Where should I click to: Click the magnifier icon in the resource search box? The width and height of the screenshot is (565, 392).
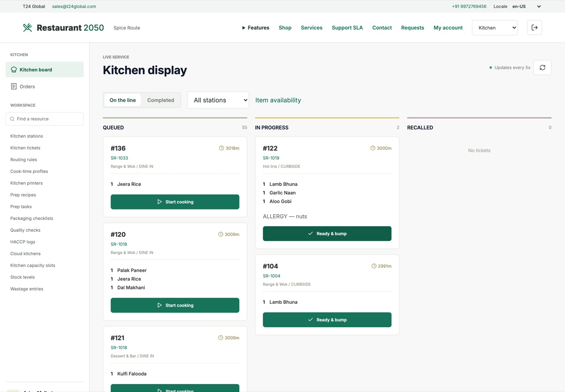point(12,119)
